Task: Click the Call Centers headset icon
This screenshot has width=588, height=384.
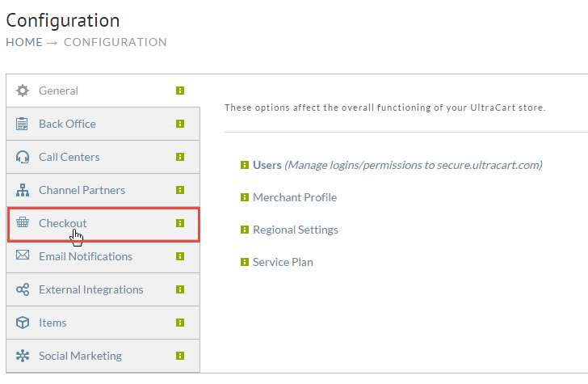Action: (23, 157)
